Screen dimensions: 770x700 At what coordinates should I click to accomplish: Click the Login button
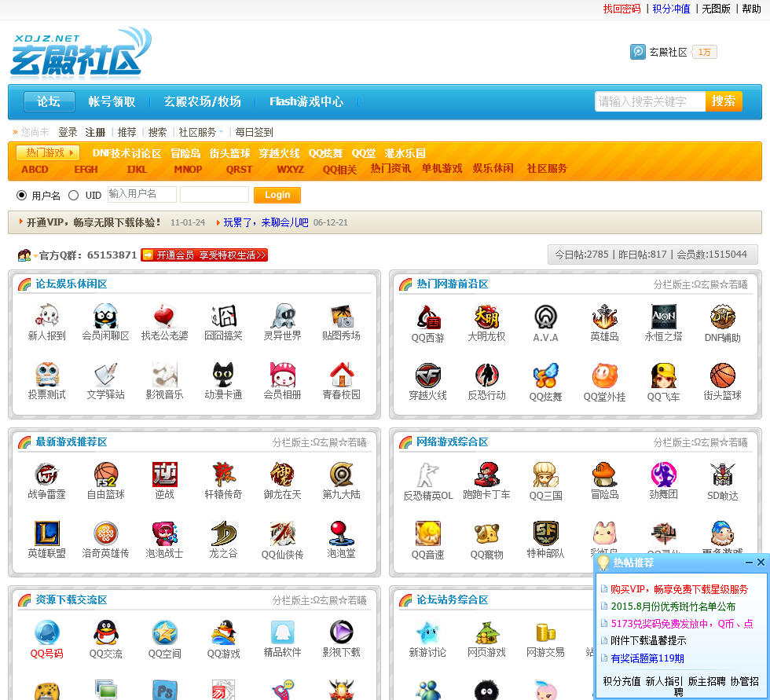click(x=277, y=195)
